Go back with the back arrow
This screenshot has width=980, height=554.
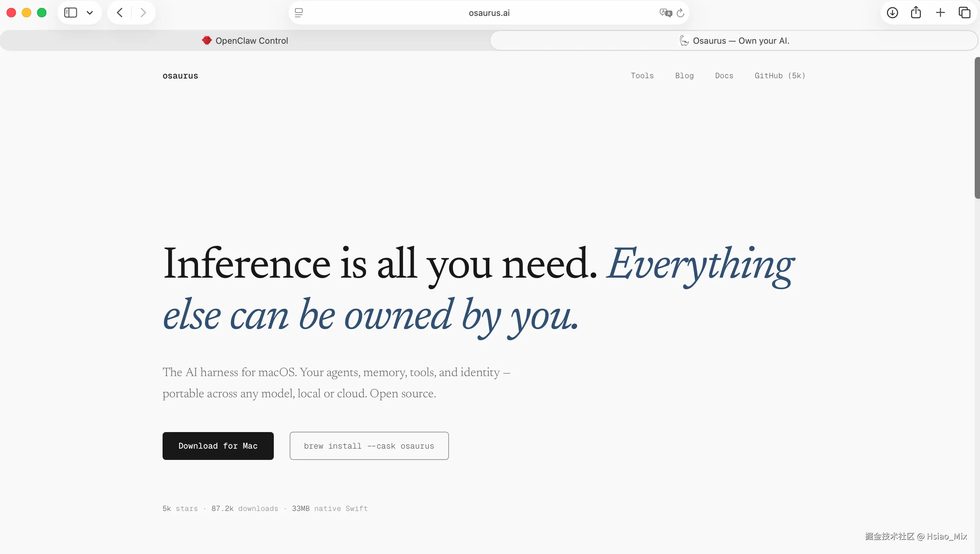tap(120, 13)
